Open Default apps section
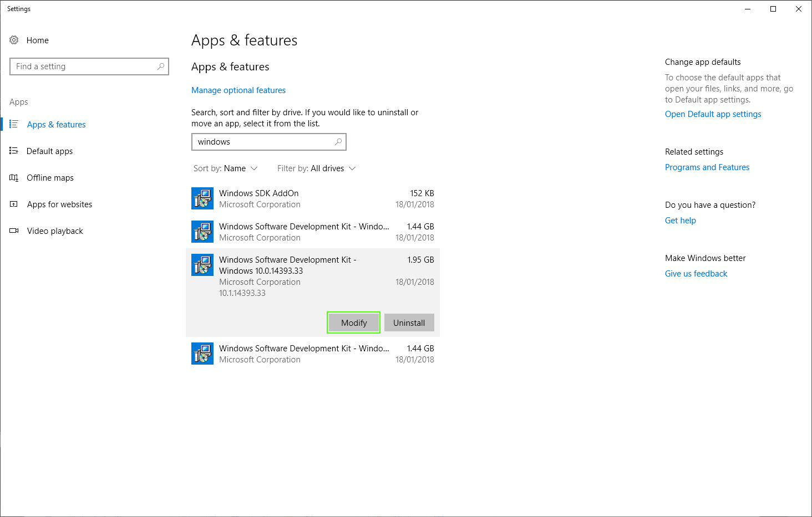The height and width of the screenshot is (517, 812). click(49, 151)
